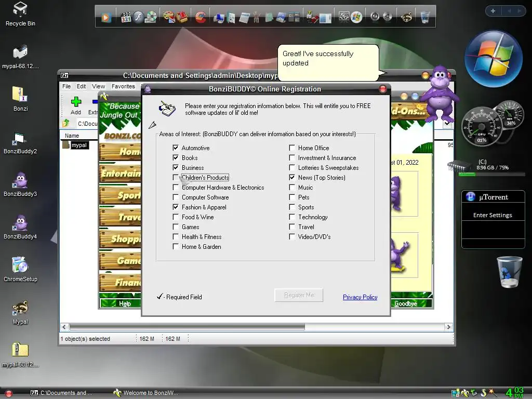Screen dimensions: 532x399
Task: Click the 7-Zip horizontal scrollbar thumb
Action: coord(187,327)
